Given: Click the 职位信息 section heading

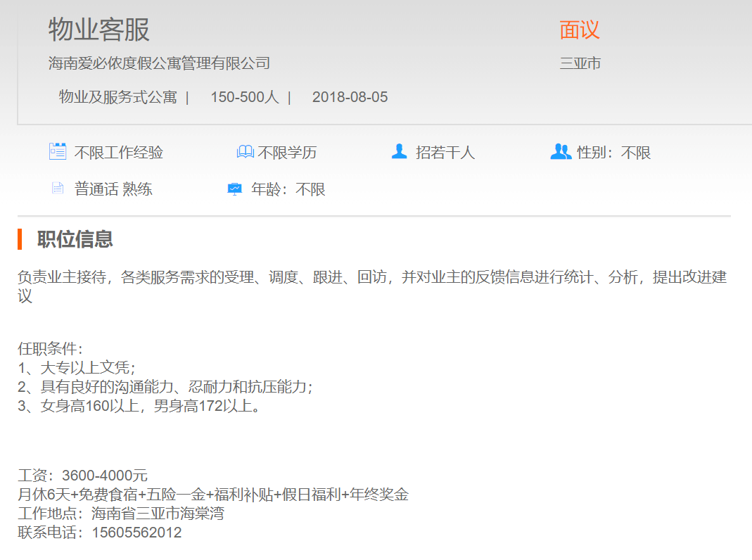Looking at the screenshot, I should tap(75, 239).
